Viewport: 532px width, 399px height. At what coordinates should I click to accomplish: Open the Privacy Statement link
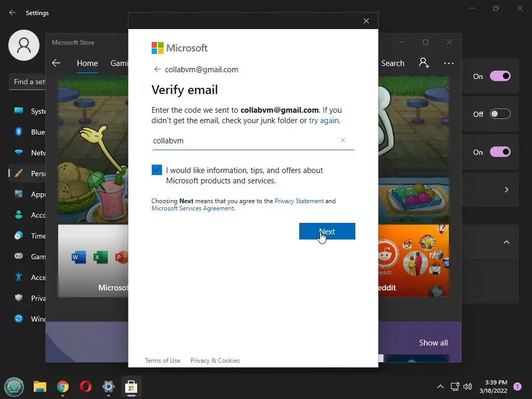coord(299,201)
